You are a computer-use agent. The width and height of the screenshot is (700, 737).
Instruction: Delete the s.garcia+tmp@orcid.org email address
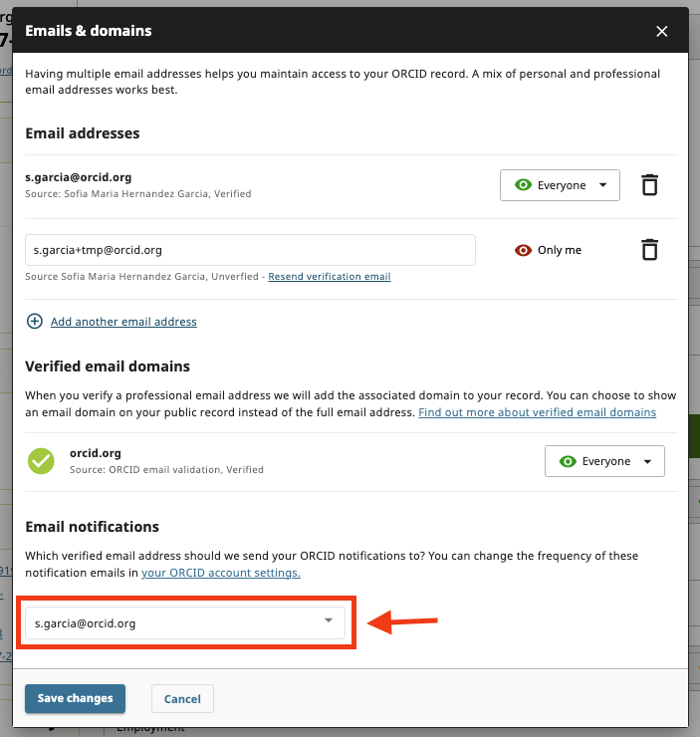point(649,250)
